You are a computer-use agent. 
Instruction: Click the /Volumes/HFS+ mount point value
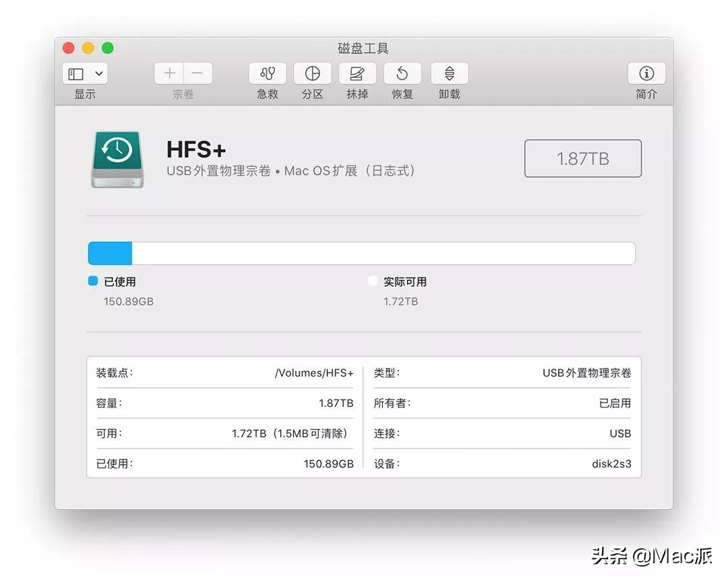[313, 373]
